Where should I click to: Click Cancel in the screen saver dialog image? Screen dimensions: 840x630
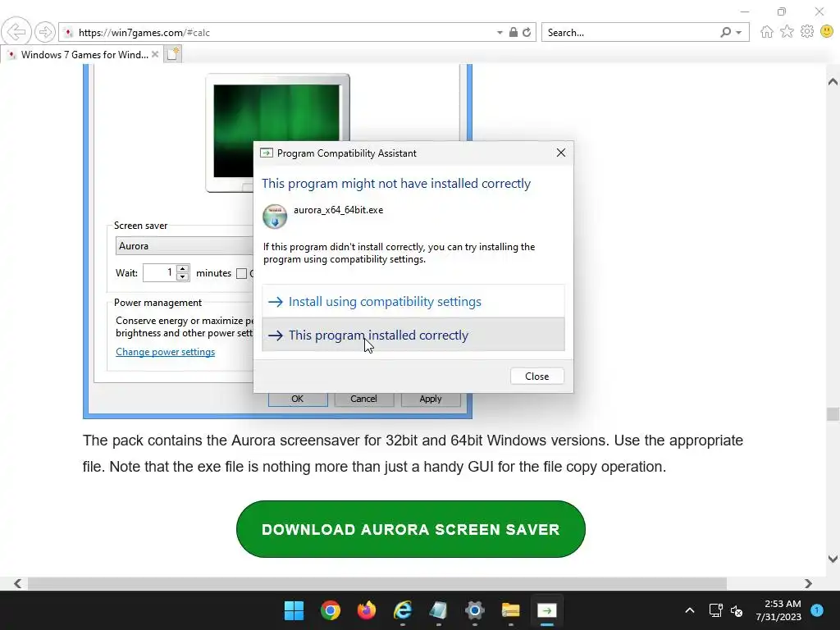pos(363,399)
